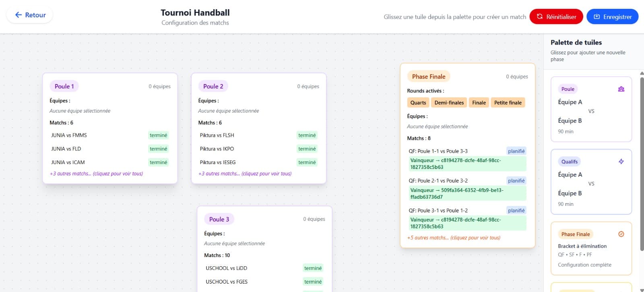Click the '0 équipes' count on Poule 3

pyautogui.click(x=314, y=219)
